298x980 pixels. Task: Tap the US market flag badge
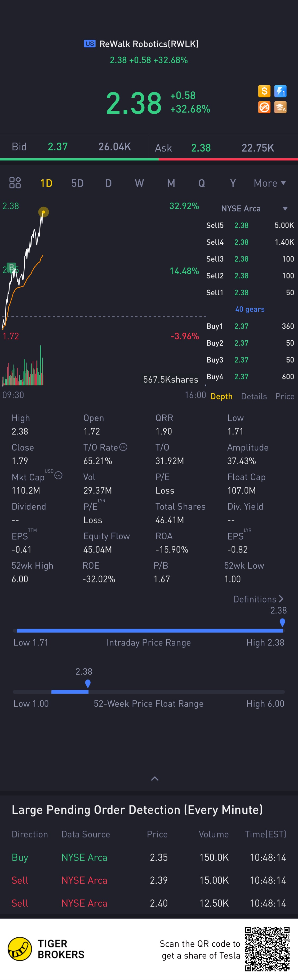[x=90, y=44]
